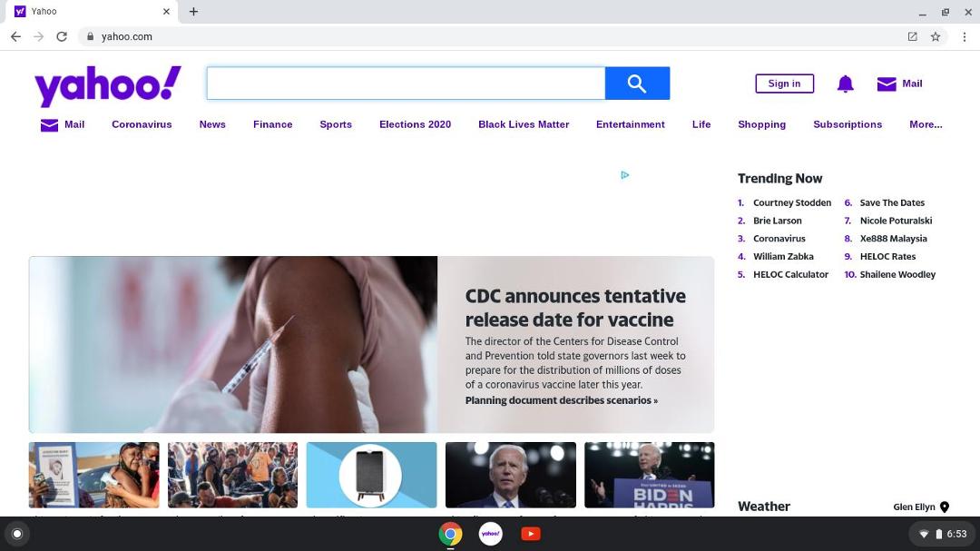Click the weather location pin icon
The image size is (980, 551).
[x=945, y=507]
